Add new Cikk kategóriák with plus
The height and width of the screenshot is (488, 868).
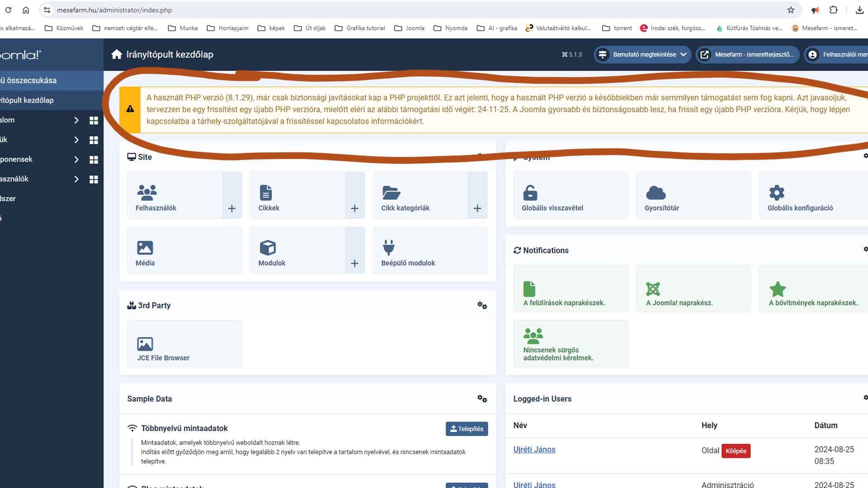click(x=477, y=208)
